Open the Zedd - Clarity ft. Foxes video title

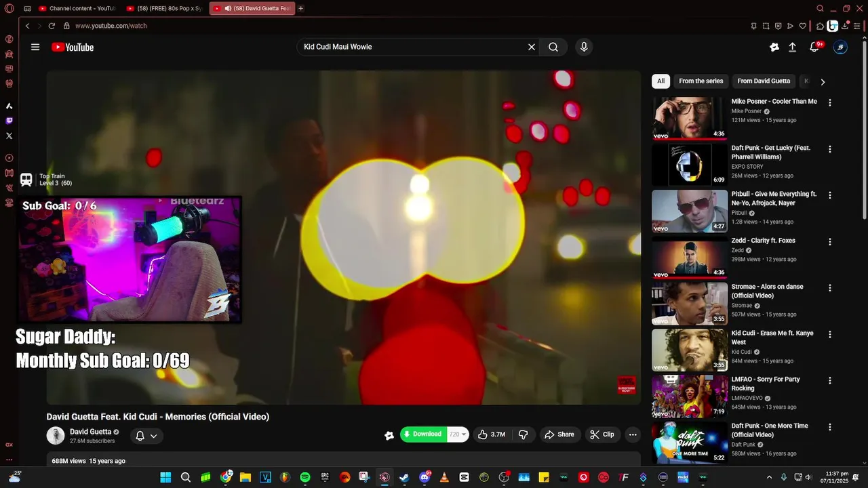763,241
